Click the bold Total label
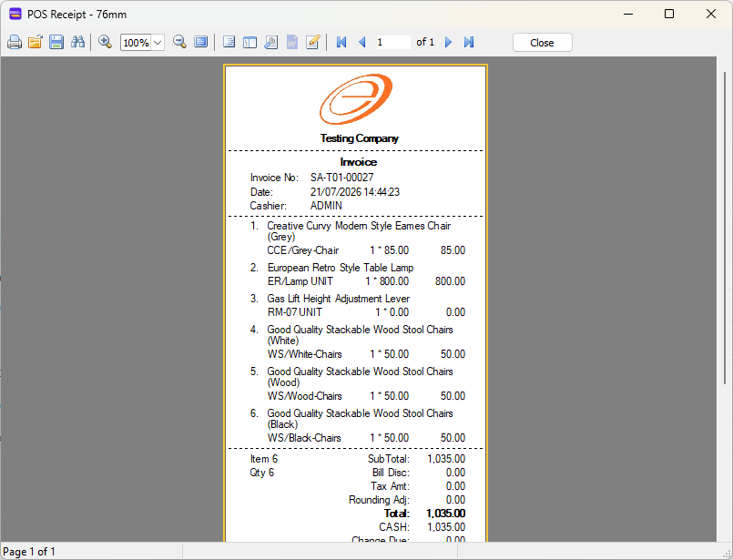 tap(396, 514)
